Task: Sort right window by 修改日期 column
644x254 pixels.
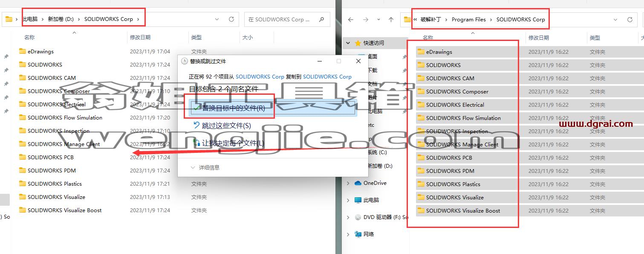Action: pos(539,38)
